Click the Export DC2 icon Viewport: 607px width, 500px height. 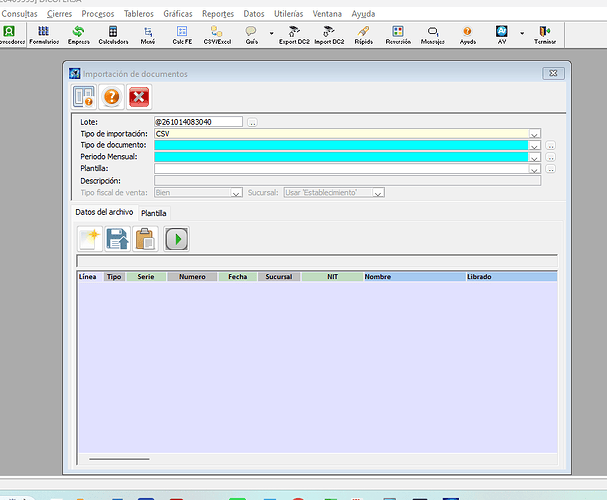294,35
